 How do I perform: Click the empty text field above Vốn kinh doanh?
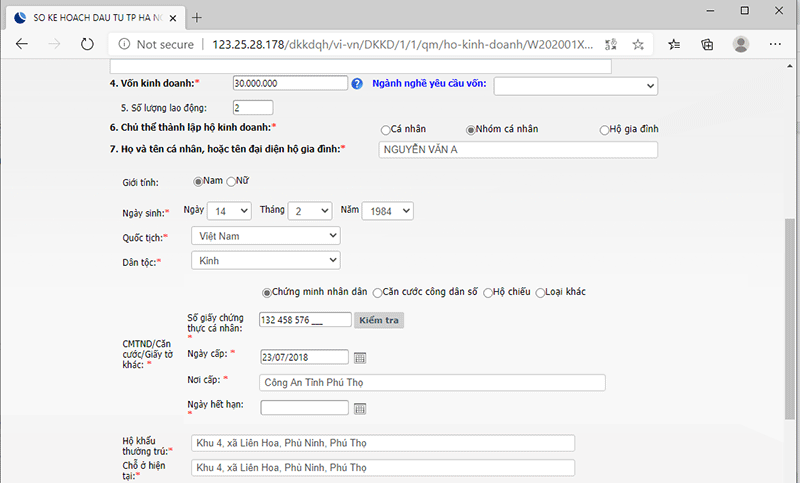361,66
